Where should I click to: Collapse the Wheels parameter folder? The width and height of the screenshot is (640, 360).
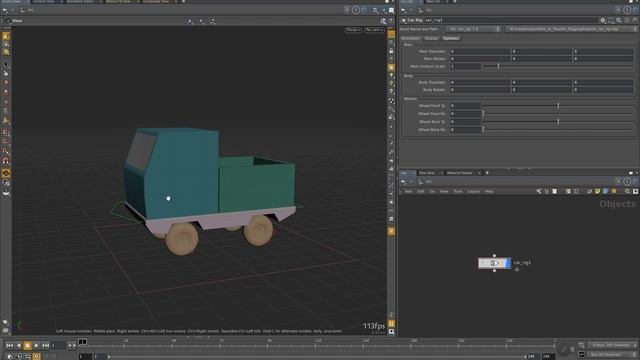pyautogui.click(x=410, y=99)
